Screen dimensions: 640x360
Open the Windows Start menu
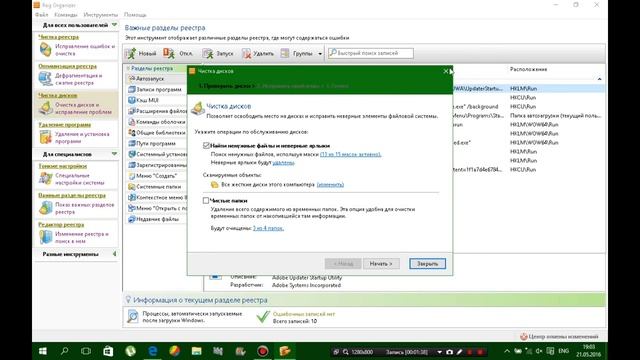click(42, 351)
